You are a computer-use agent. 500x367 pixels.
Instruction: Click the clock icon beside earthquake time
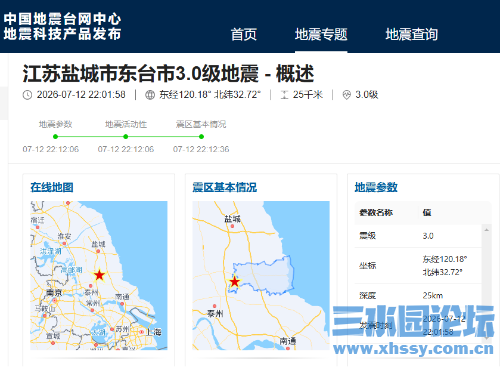click(27, 95)
